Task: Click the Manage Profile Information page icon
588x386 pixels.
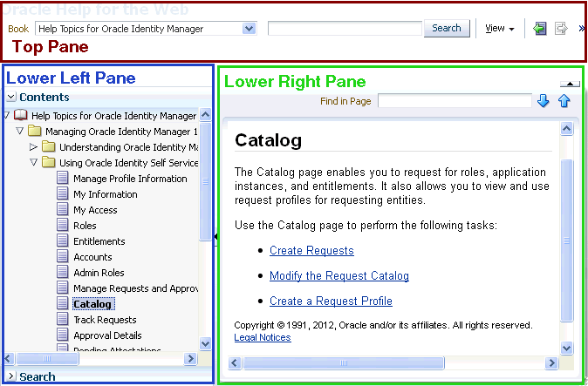Action: click(63, 179)
